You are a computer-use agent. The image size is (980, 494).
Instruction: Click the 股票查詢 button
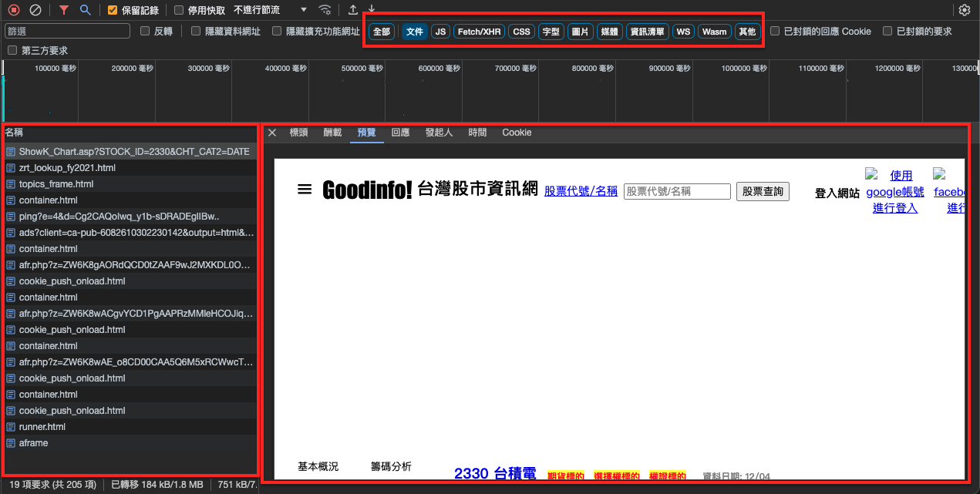click(x=763, y=191)
